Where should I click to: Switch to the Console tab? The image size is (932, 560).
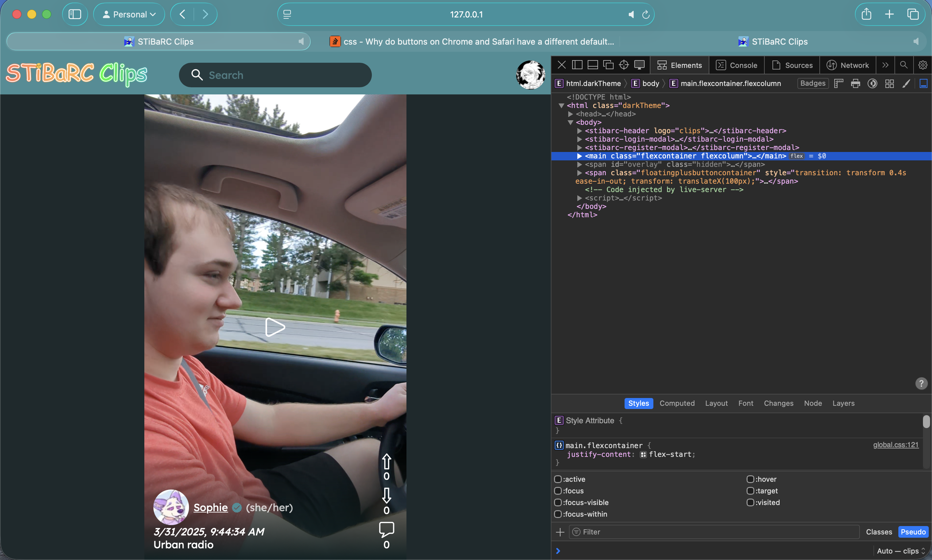(737, 65)
